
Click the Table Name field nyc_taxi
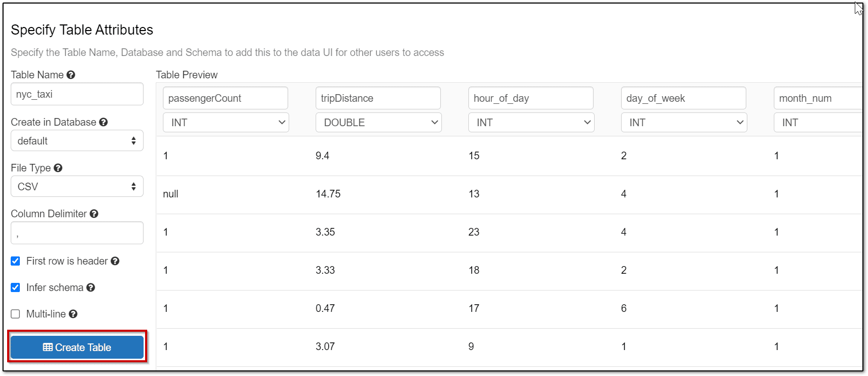click(x=77, y=94)
